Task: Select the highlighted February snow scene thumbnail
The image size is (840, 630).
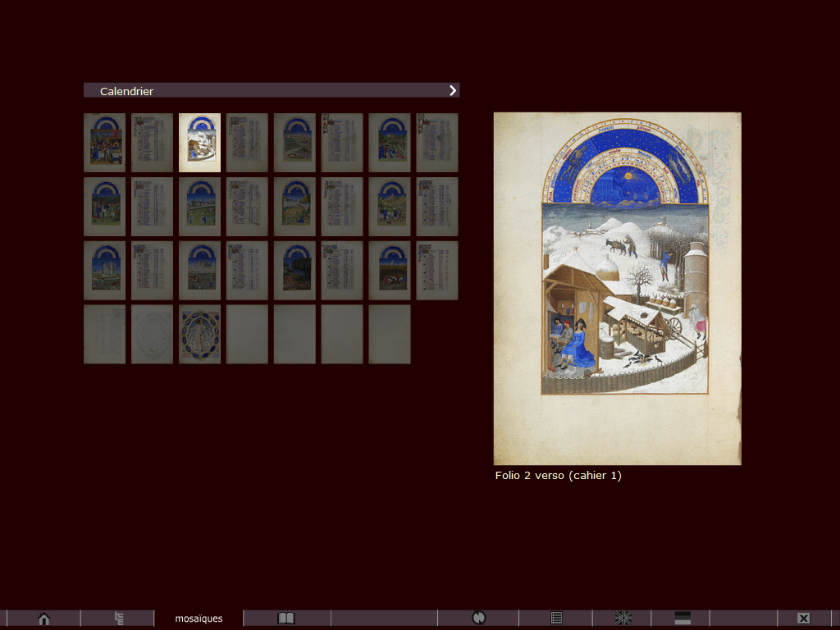Action: tap(200, 143)
